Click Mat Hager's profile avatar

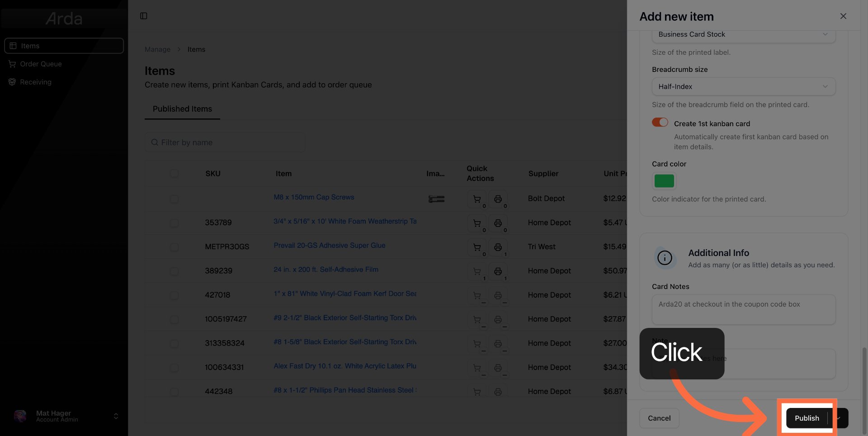tap(20, 416)
